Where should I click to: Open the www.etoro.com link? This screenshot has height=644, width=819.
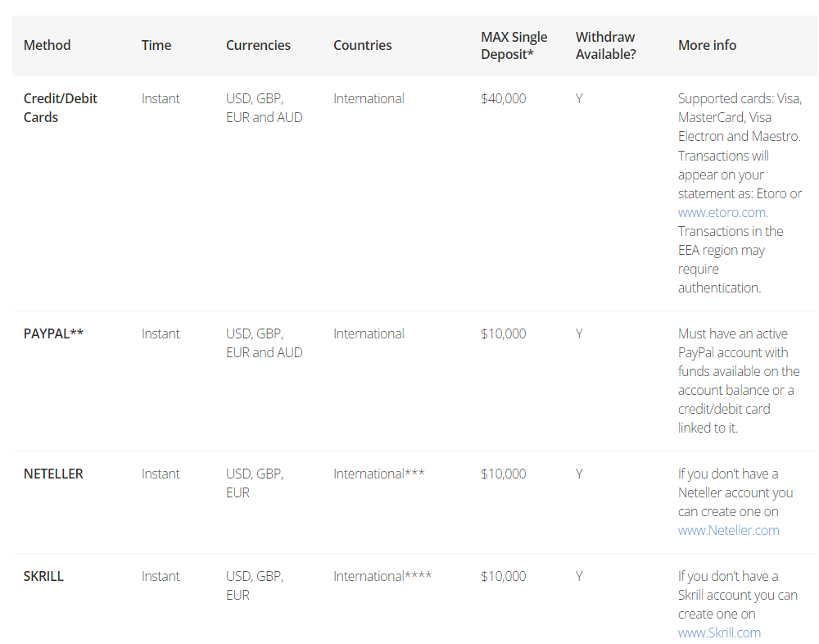tap(723, 213)
